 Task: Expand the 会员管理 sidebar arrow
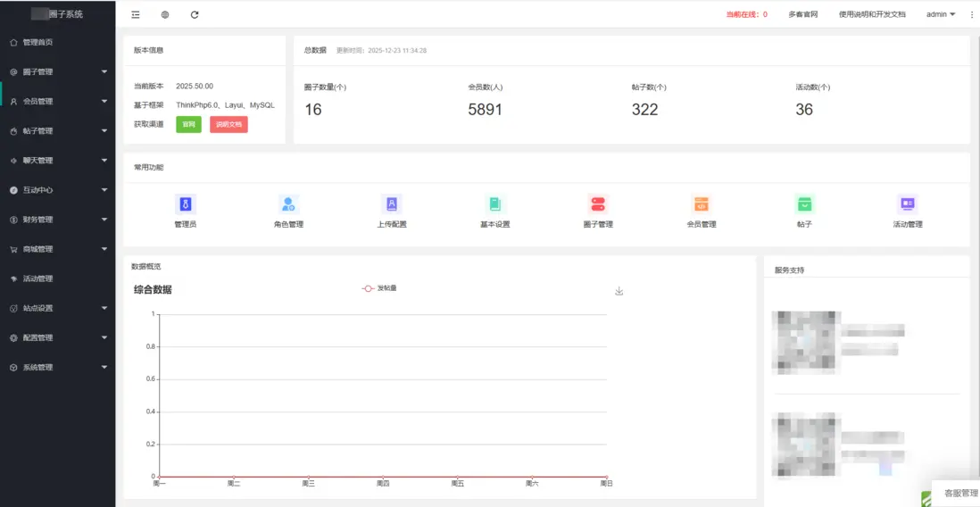(104, 101)
